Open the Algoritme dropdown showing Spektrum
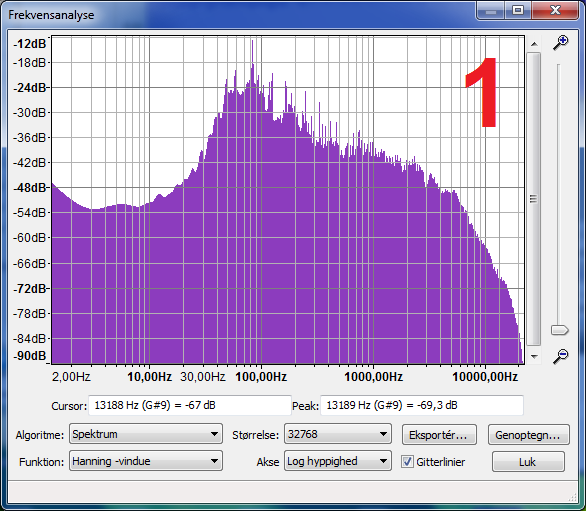The height and width of the screenshot is (511, 586). click(x=146, y=434)
